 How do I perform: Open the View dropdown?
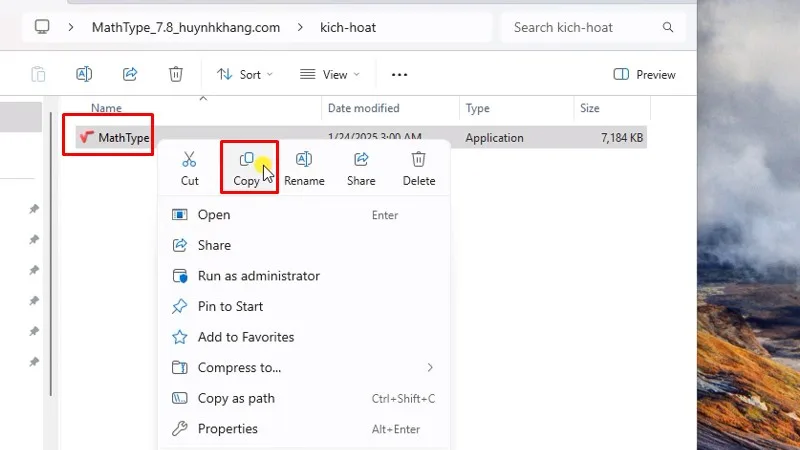pos(330,74)
